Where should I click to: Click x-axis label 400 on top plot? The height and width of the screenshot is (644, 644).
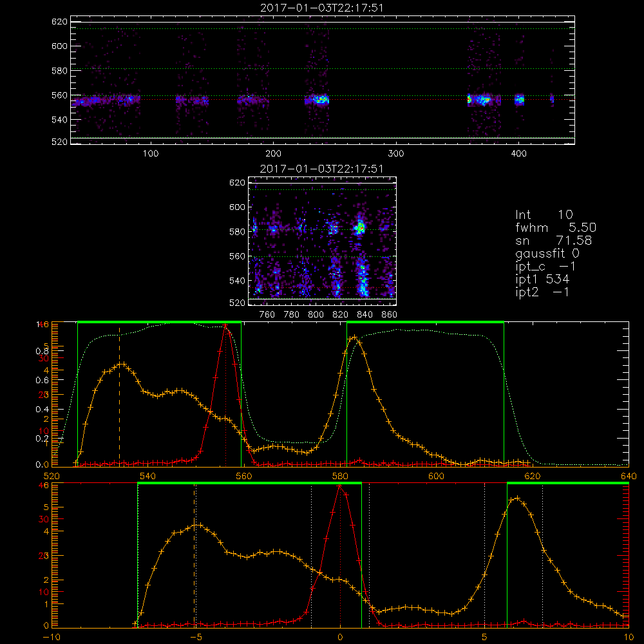518,154
